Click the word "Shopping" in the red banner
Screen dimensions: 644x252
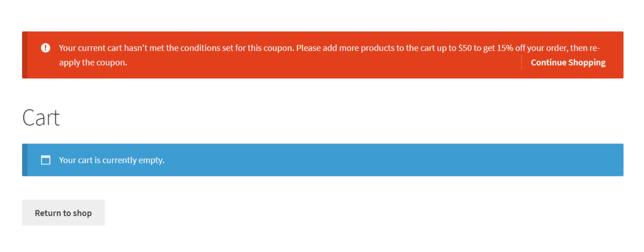click(x=587, y=62)
